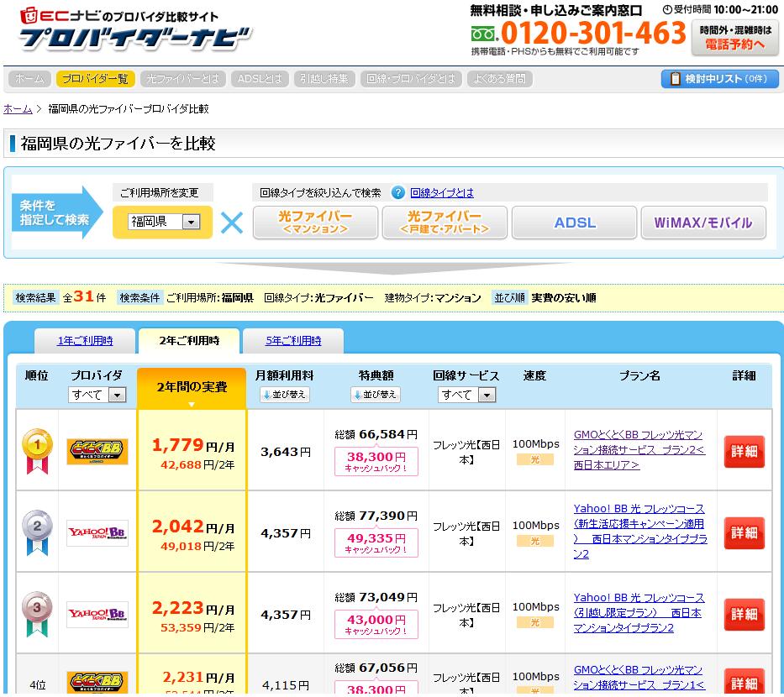Image resolution: width=784 pixels, height=697 pixels.
Task: Open 詳細 for the rank 1 plan
Action: tap(744, 451)
